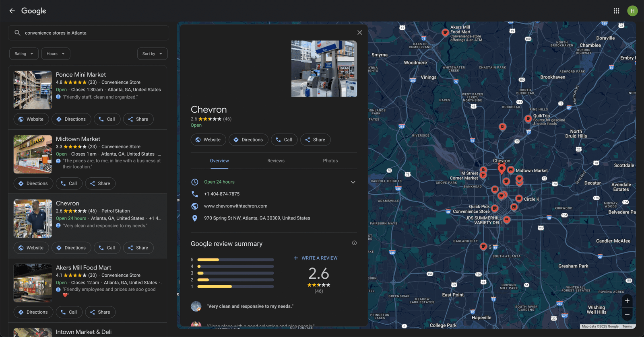Image resolution: width=644 pixels, height=337 pixels.
Task: Go back using the arrow beside Google
Action: (12, 11)
